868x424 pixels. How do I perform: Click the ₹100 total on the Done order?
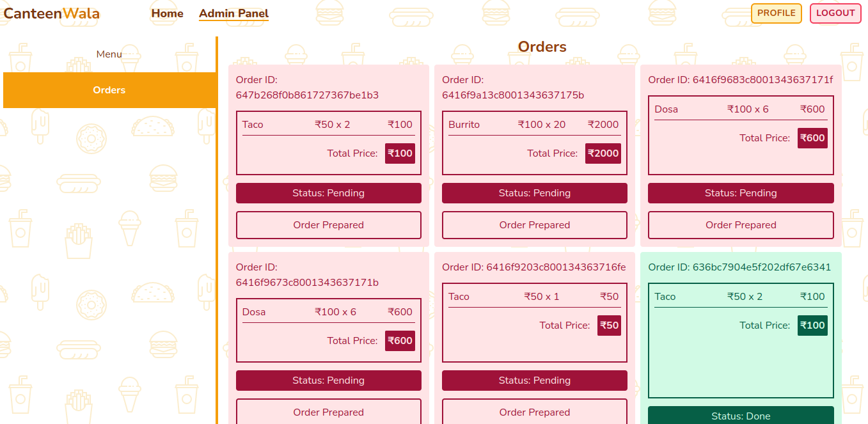812,325
